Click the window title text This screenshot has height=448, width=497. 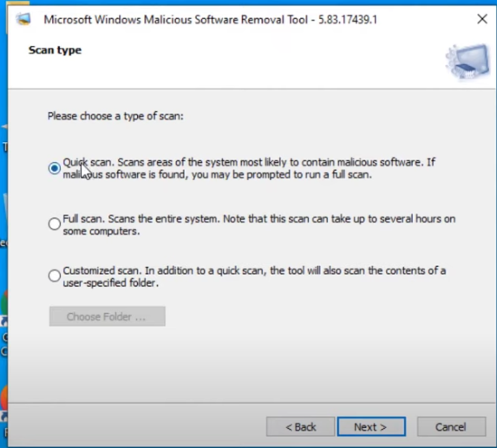tap(210, 20)
